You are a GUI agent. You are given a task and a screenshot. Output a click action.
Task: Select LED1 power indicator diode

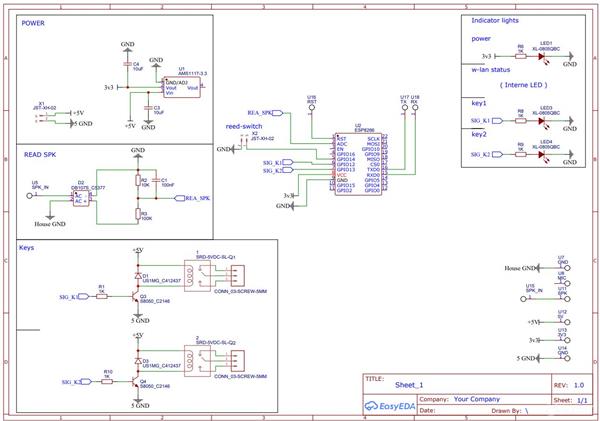coord(541,56)
